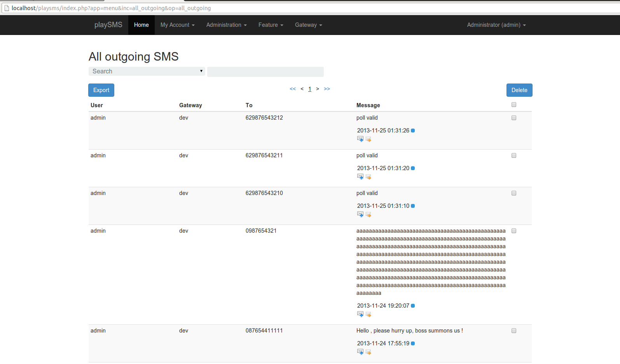The image size is (620, 364).
Task: Click the 'All outgoing SMS' heading
Action: pyautogui.click(x=134, y=57)
